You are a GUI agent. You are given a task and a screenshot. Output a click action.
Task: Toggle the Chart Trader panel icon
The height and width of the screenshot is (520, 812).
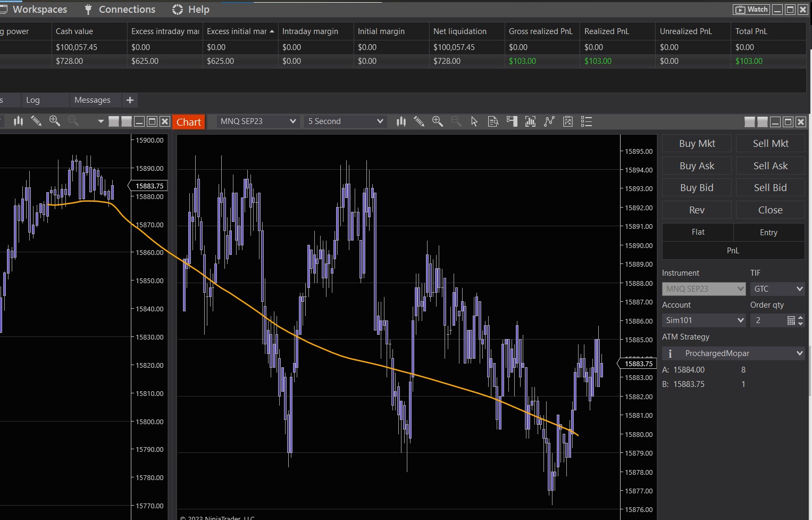point(512,122)
